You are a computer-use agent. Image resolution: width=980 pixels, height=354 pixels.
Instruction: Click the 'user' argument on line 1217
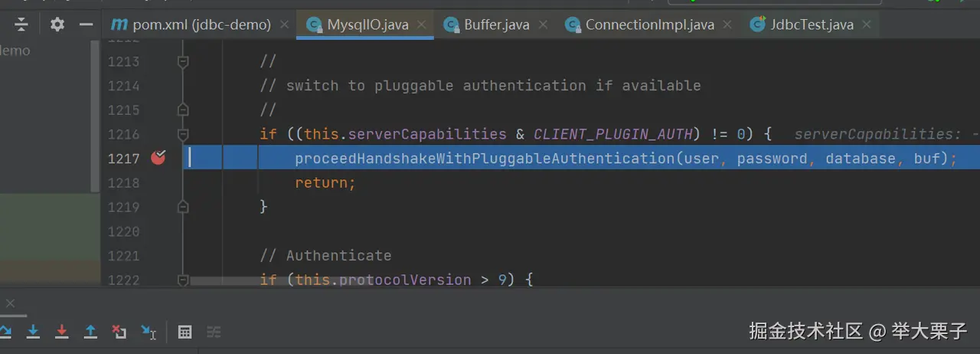[x=701, y=159]
